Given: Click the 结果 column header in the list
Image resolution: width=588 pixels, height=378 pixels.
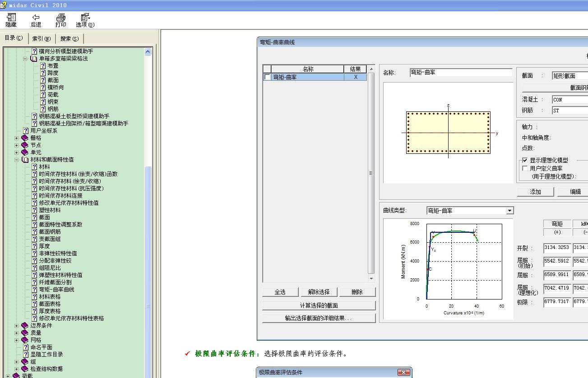Looking at the screenshot, I should pos(356,69).
